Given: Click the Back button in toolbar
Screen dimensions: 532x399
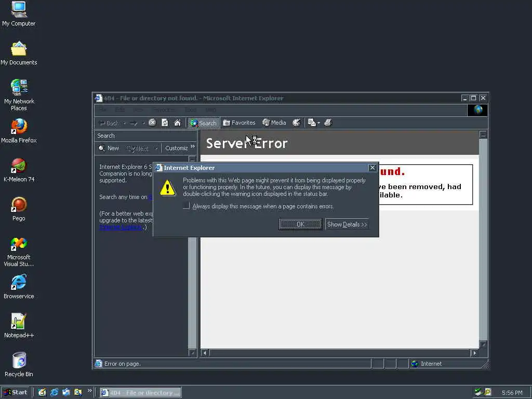Looking at the screenshot, I should [108, 123].
